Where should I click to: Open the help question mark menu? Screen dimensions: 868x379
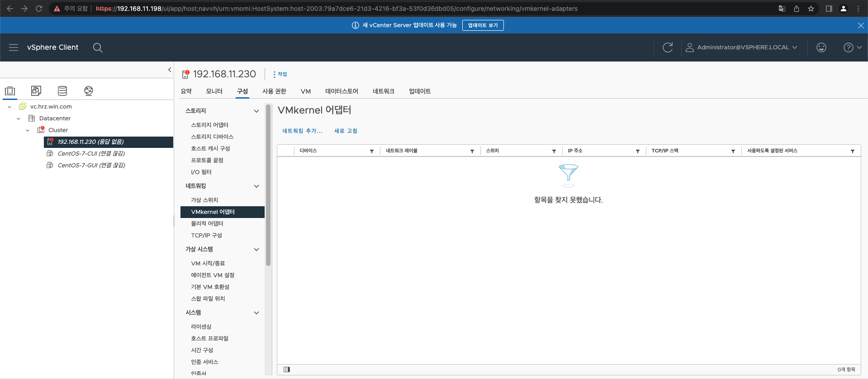tap(853, 47)
